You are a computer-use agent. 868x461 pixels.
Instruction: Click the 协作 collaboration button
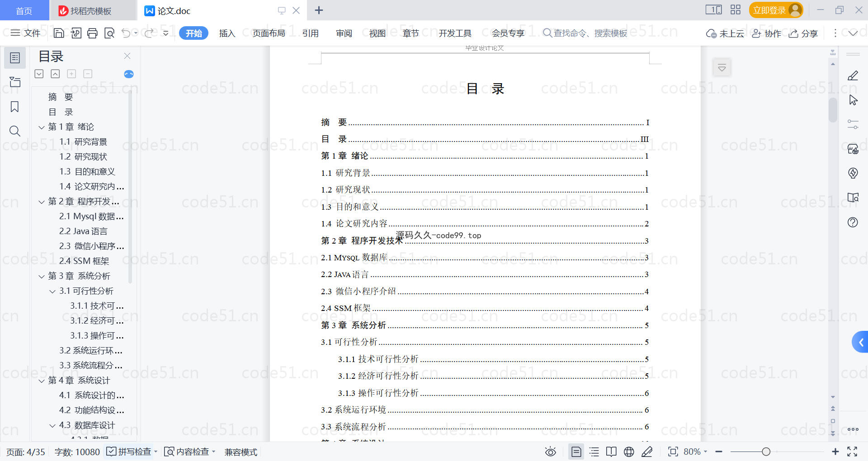point(766,33)
